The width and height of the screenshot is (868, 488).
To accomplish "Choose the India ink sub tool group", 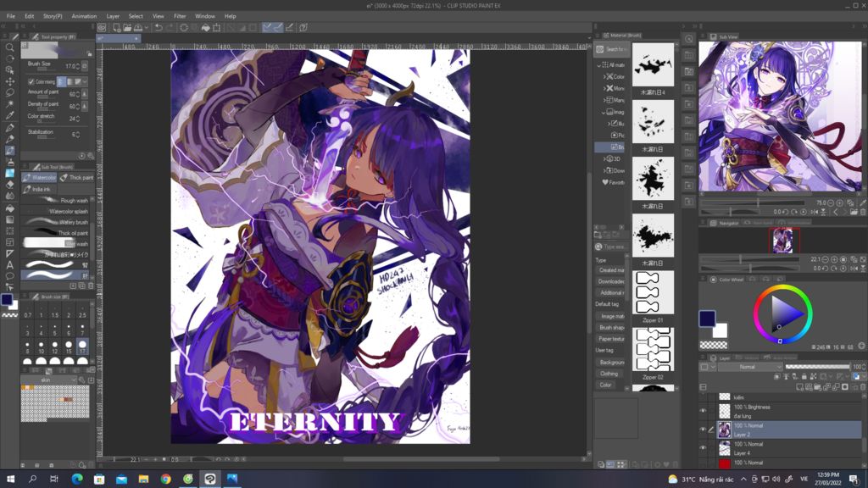I will click(x=37, y=189).
